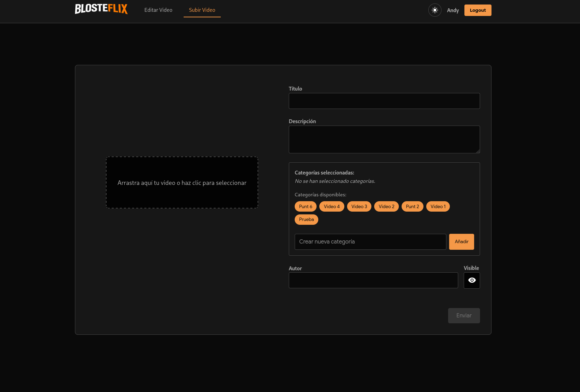Click the Andy username

453,10
